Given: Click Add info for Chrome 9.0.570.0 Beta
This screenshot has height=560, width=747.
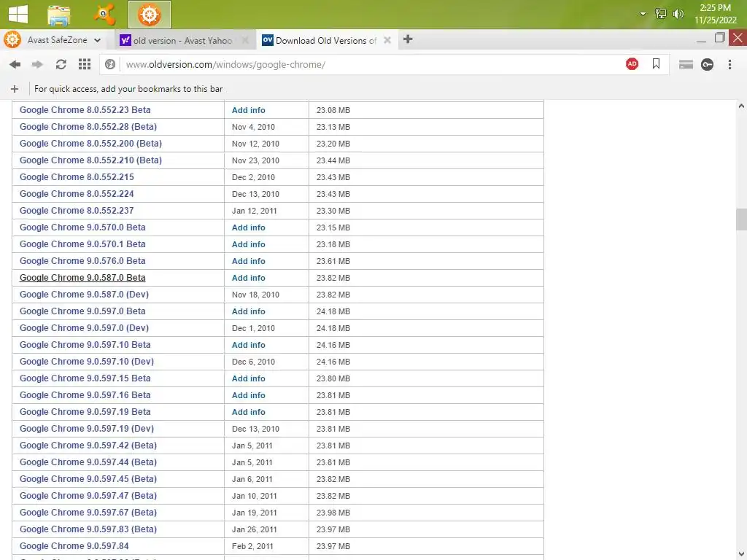Looking at the screenshot, I should [x=248, y=227].
